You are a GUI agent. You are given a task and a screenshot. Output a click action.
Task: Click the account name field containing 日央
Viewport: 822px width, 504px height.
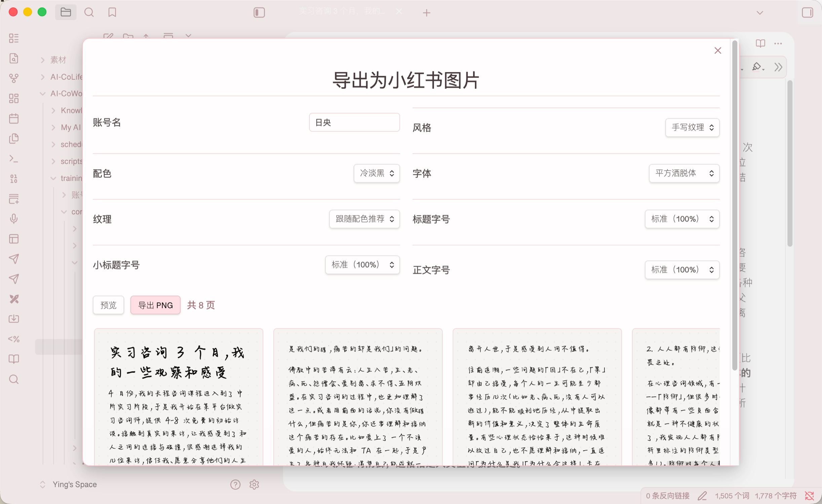[354, 122]
